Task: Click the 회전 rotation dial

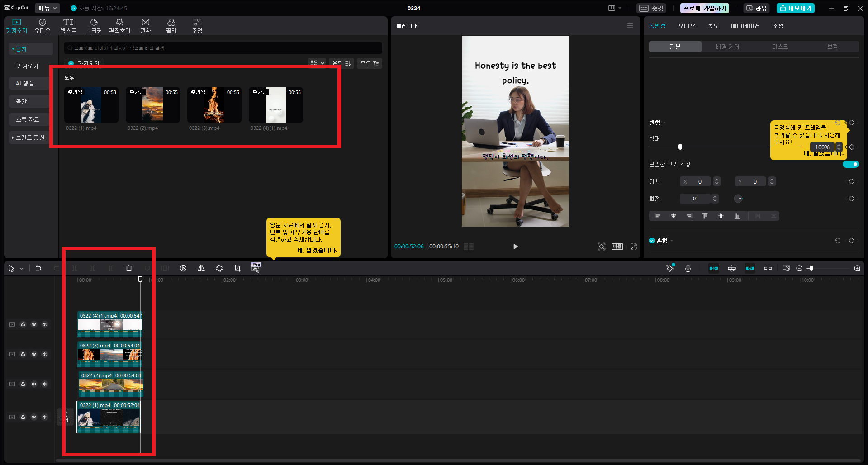Action: click(x=738, y=199)
